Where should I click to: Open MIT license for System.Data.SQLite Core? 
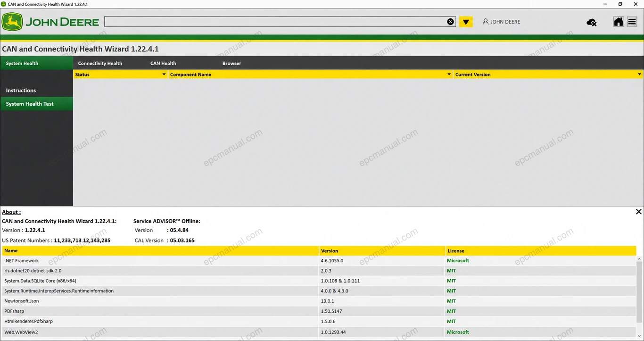[451, 281]
